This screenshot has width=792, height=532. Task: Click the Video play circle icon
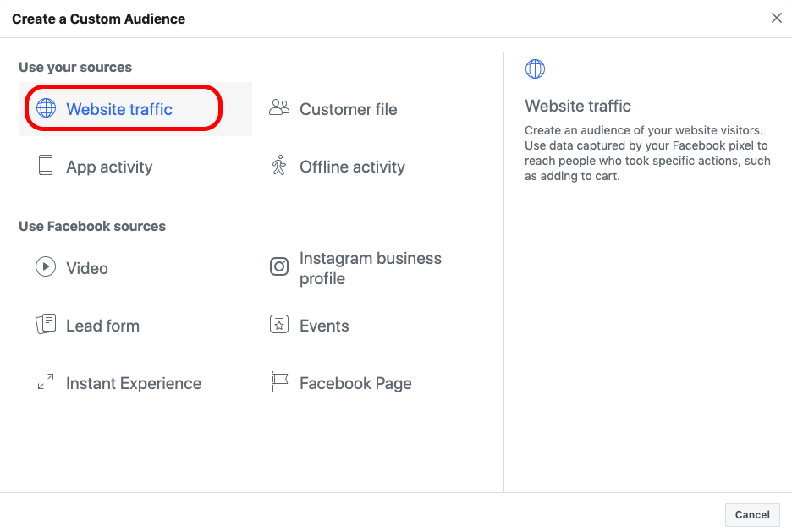(46, 267)
